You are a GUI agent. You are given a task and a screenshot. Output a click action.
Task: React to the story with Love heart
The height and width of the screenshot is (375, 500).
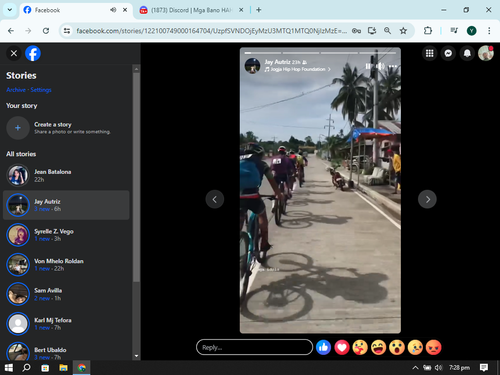coord(342,348)
